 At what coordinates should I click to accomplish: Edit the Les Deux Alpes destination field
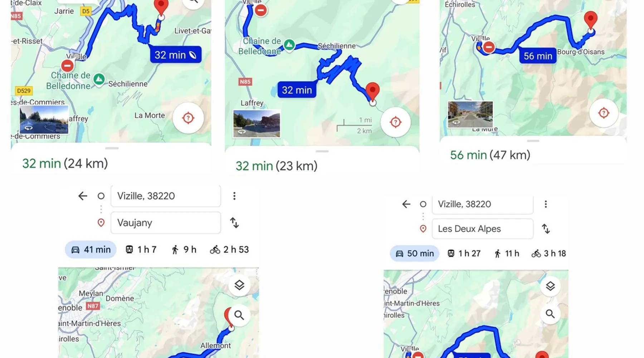(x=483, y=229)
